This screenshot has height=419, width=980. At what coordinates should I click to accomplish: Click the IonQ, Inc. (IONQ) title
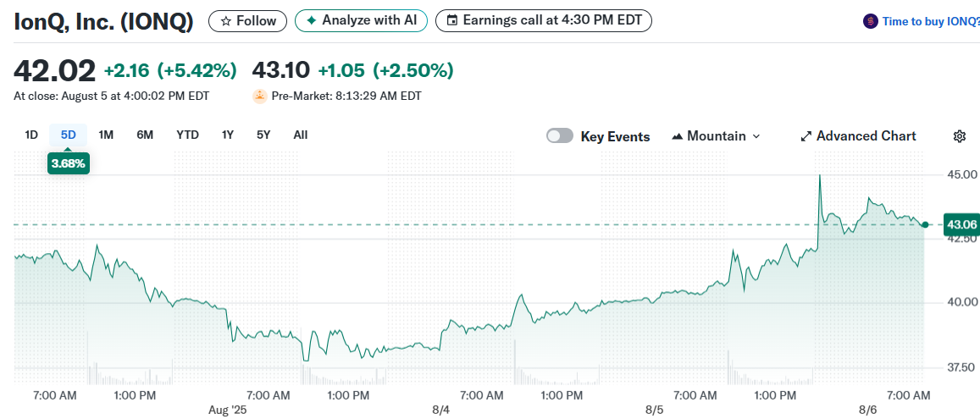click(103, 21)
